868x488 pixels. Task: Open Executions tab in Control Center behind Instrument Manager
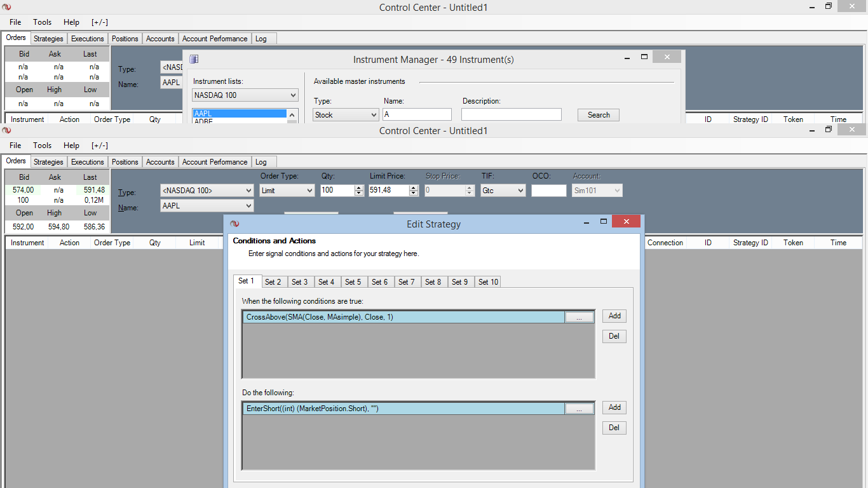coord(88,39)
